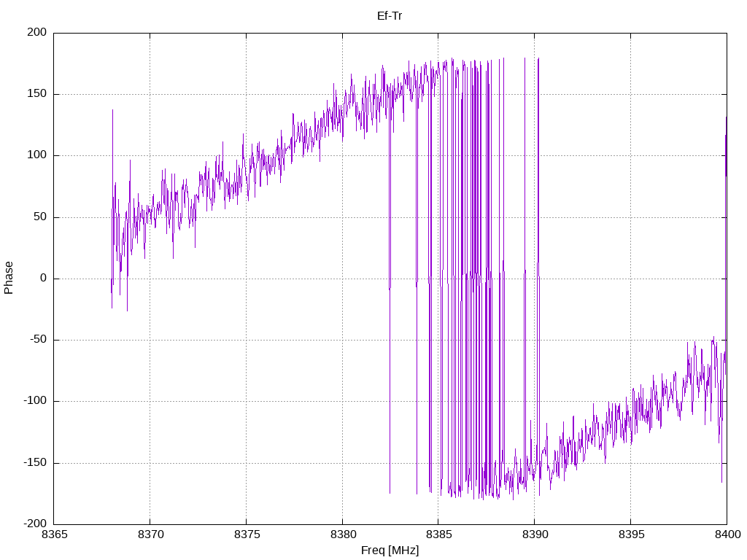The image size is (747, 560).
Task: Click the plot title Ef-Tr
Action: click(390, 16)
